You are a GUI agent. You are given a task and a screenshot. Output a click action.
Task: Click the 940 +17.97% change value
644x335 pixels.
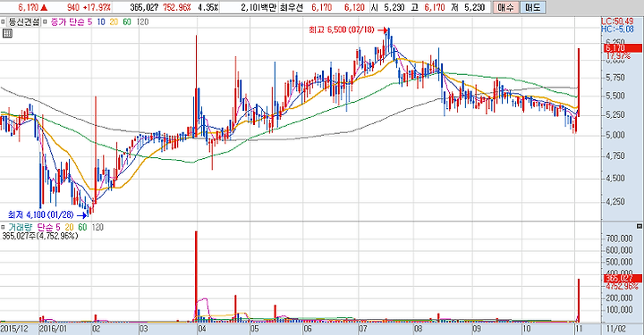89,7
